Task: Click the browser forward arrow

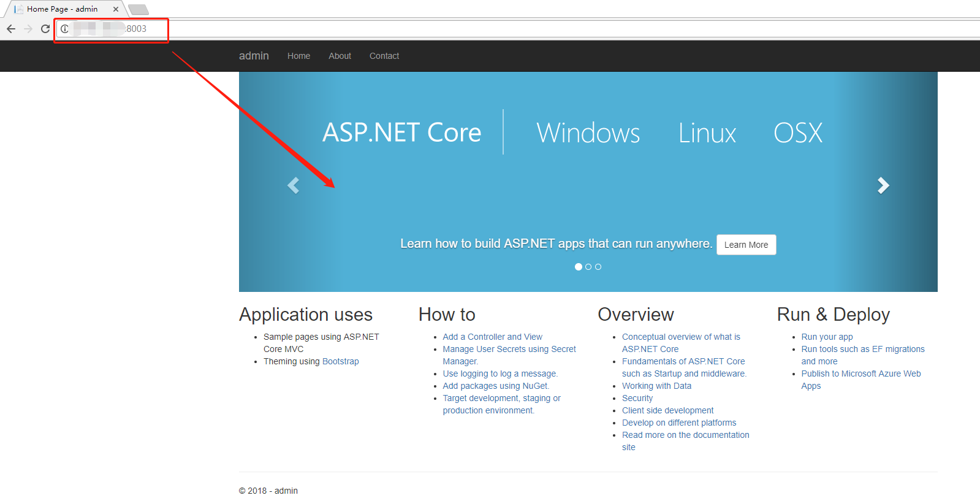Action: (x=28, y=29)
